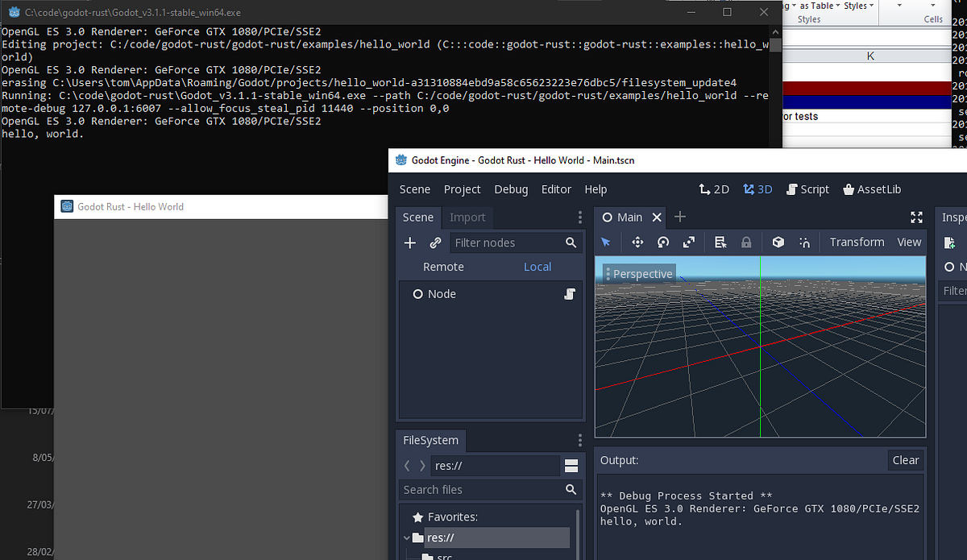
Task: Open the Help menu
Action: tap(596, 189)
